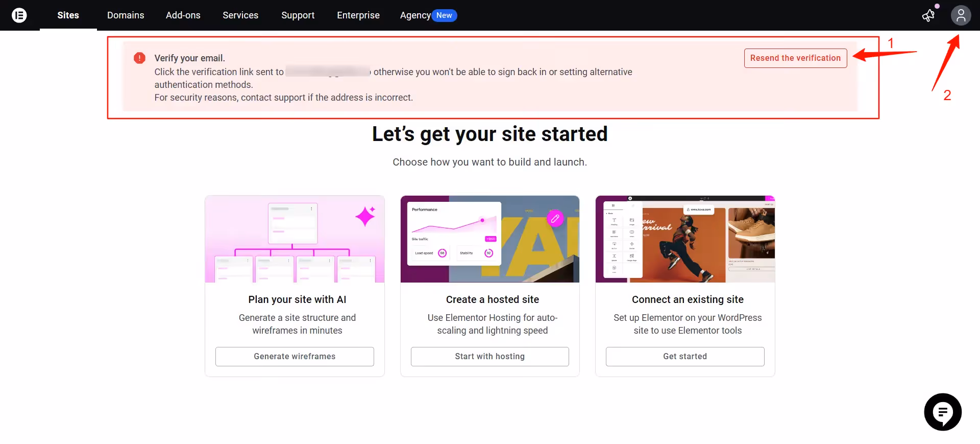Image resolution: width=980 pixels, height=444 pixels.
Task: Click the Connect an existing site thumbnail
Action: point(685,239)
